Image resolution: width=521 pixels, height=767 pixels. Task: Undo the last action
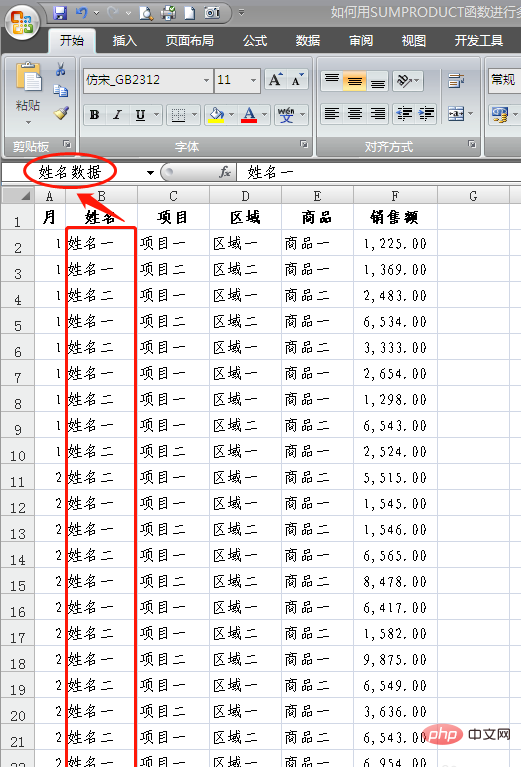pos(82,13)
